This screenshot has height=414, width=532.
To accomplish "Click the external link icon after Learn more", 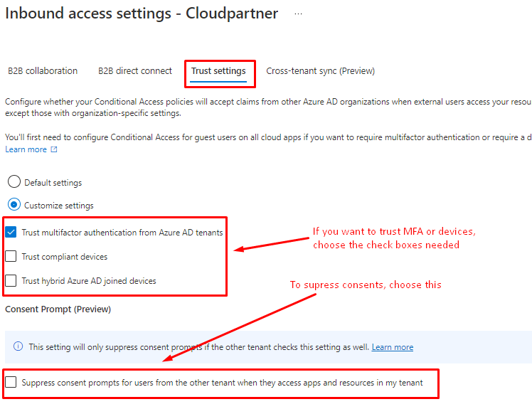I will (x=53, y=149).
